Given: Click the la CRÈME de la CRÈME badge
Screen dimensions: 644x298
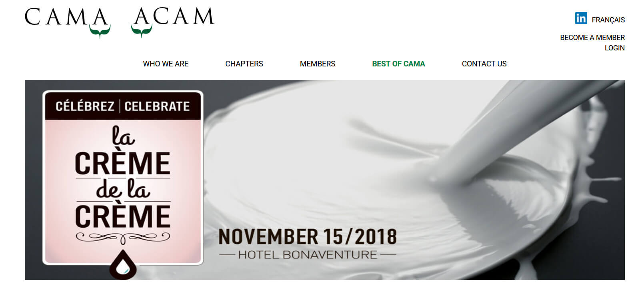Looking at the screenshot, I should pos(123,178).
